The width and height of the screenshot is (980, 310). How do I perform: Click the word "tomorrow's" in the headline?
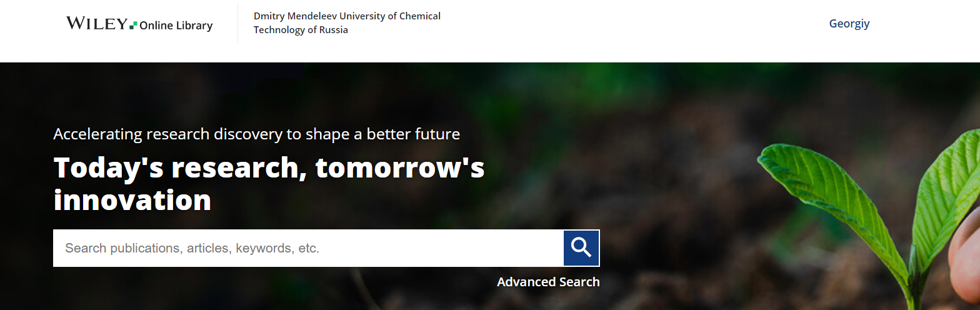click(x=400, y=167)
